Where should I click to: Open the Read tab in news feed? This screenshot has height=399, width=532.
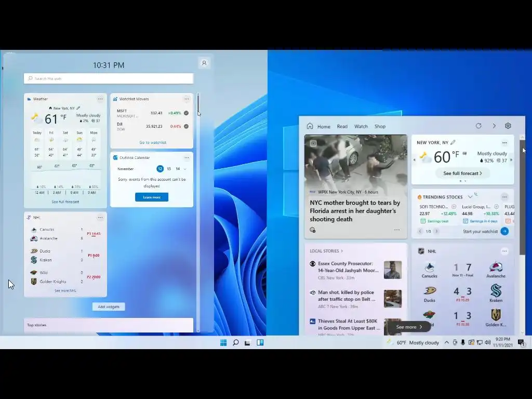point(342,126)
